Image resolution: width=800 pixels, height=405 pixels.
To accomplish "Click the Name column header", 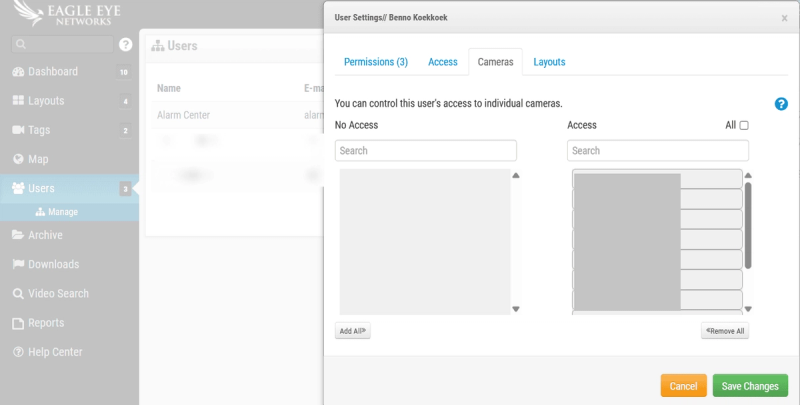I will pyautogui.click(x=169, y=89).
